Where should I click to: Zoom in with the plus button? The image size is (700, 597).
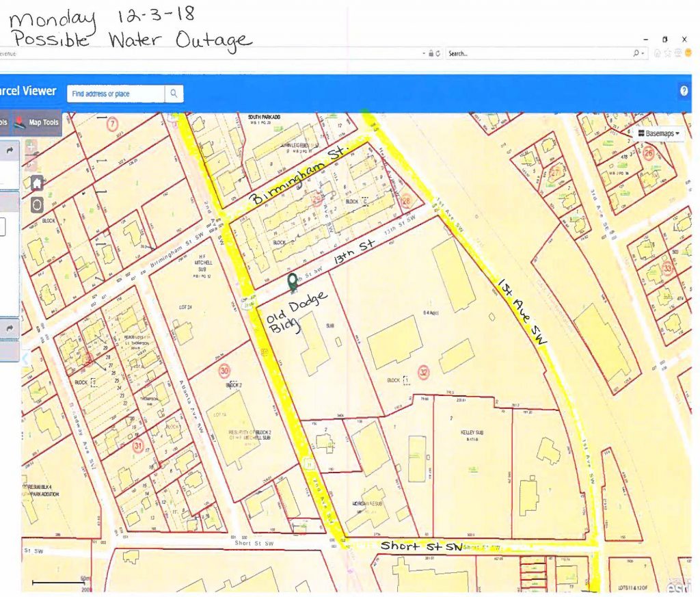[31, 146]
